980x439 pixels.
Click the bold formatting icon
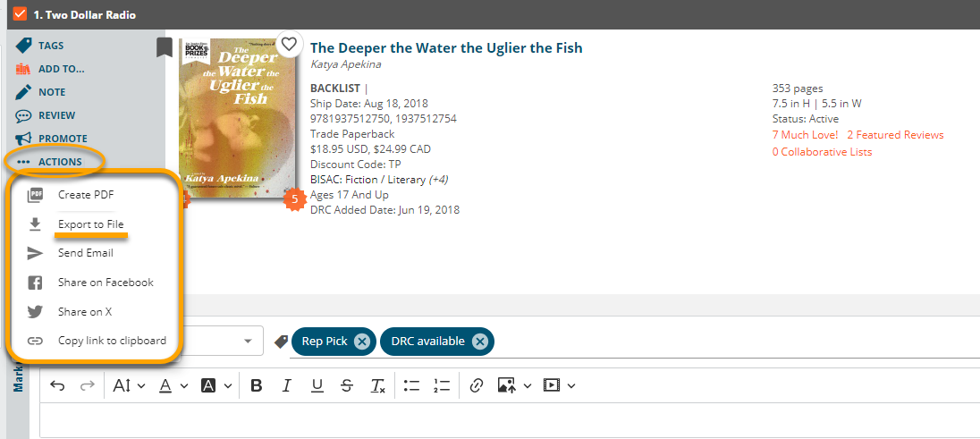tap(256, 385)
